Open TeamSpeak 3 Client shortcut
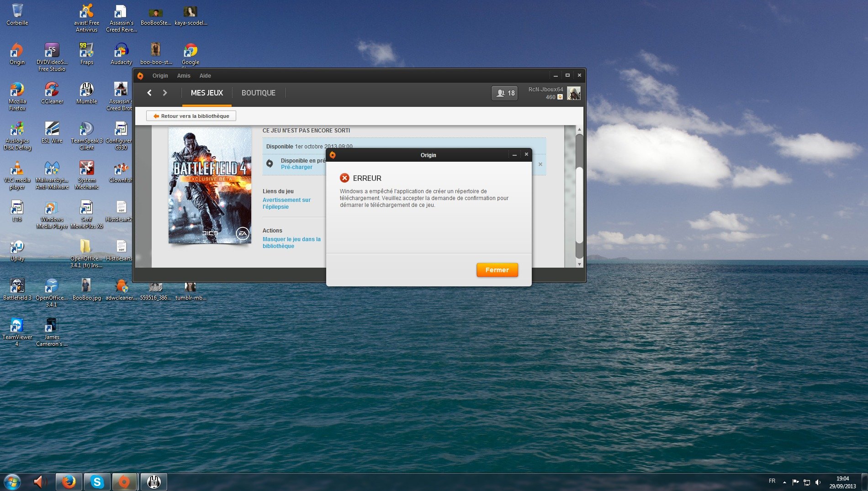The image size is (868, 491). 86,135
